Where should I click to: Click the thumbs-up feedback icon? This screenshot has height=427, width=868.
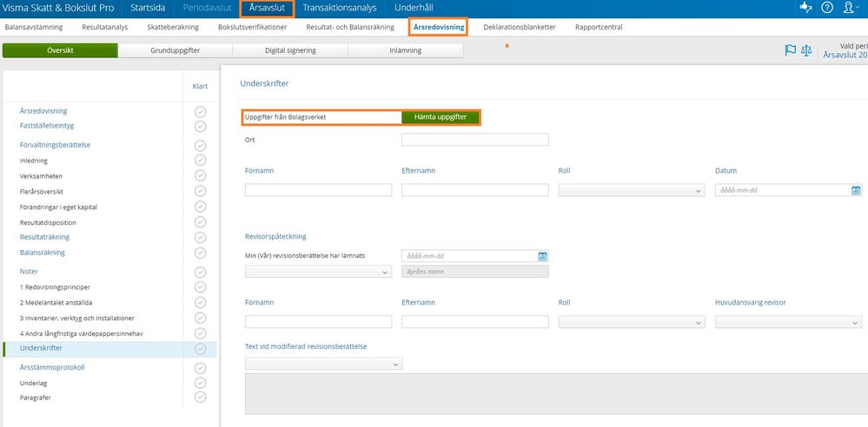805,8
